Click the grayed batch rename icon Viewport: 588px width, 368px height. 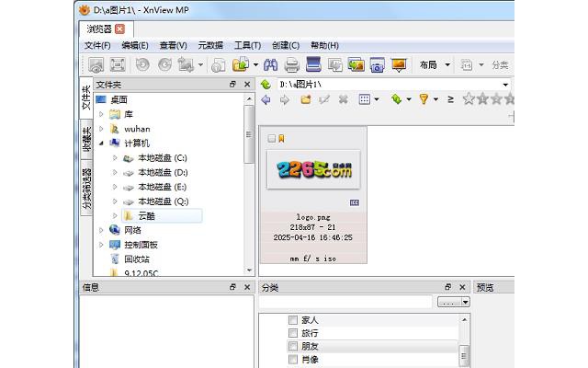coord(466,65)
